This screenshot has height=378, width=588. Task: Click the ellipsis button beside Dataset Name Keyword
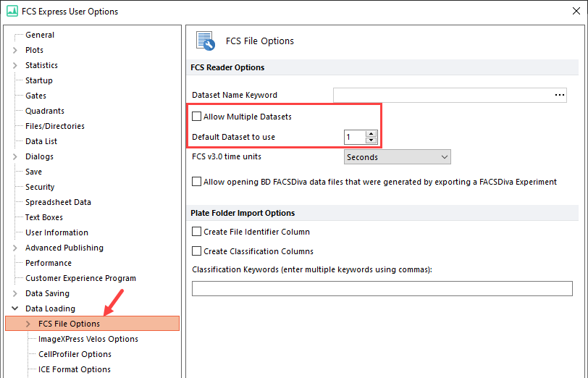[x=559, y=95]
